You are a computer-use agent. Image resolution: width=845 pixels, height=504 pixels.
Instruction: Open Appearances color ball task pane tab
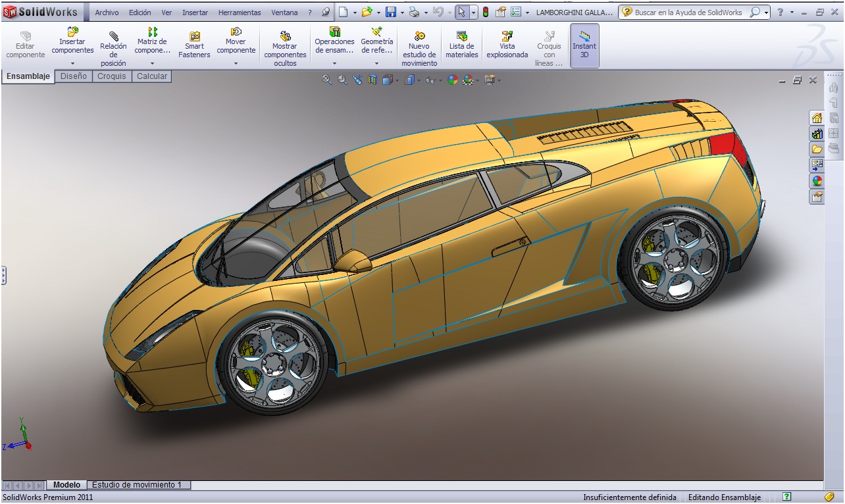817,181
